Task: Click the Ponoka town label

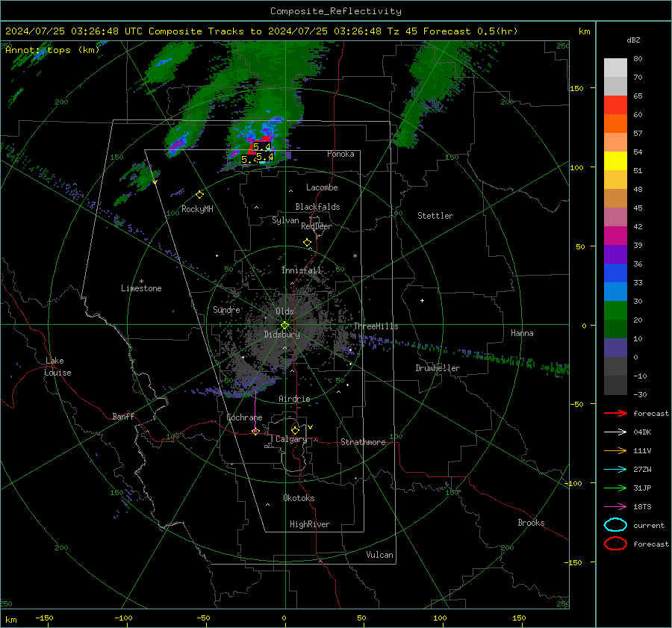Action: coord(340,154)
